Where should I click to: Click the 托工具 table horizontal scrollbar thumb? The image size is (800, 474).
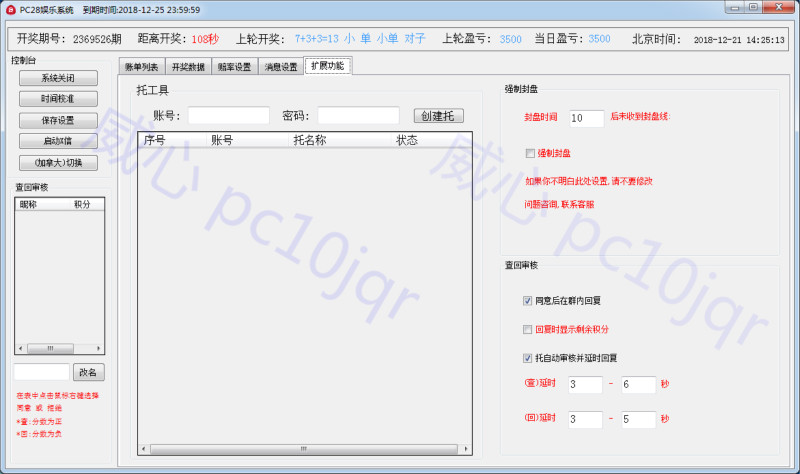click(304, 449)
